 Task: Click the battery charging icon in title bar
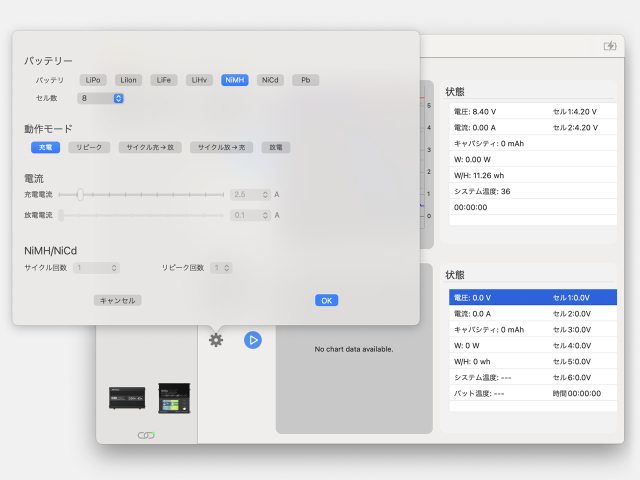pos(610,46)
